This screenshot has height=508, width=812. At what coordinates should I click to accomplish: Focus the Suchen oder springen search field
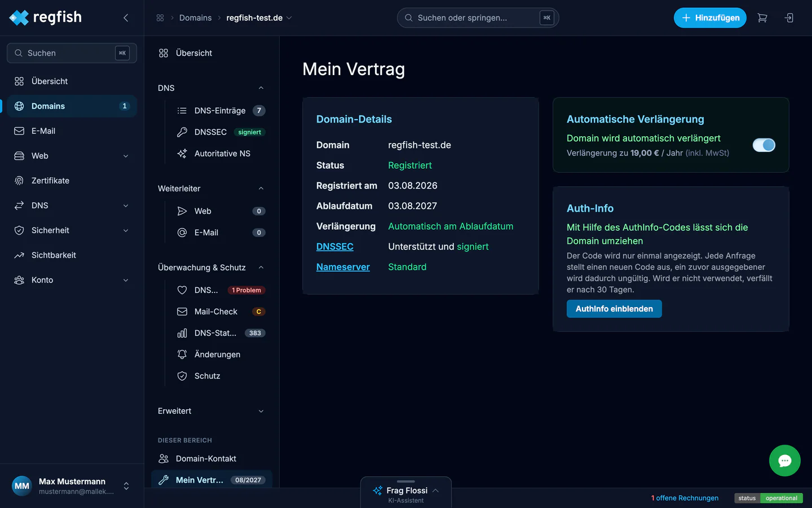point(478,18)
